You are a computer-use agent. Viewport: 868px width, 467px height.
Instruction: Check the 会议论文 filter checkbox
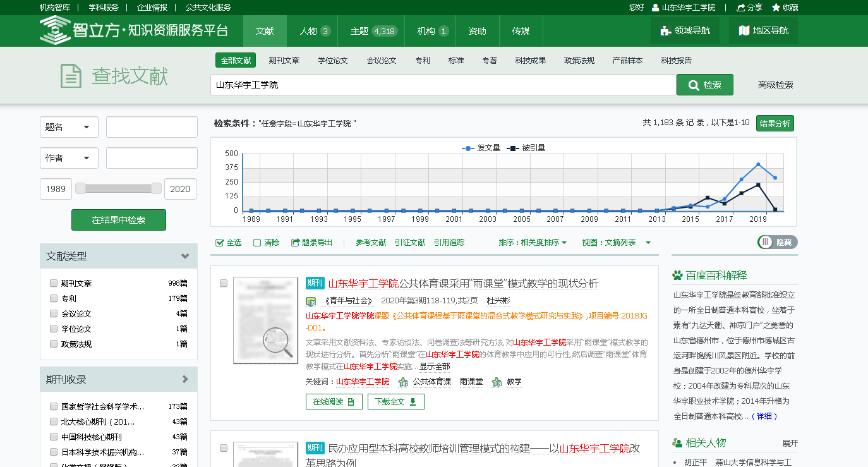[x=54, y=313]
